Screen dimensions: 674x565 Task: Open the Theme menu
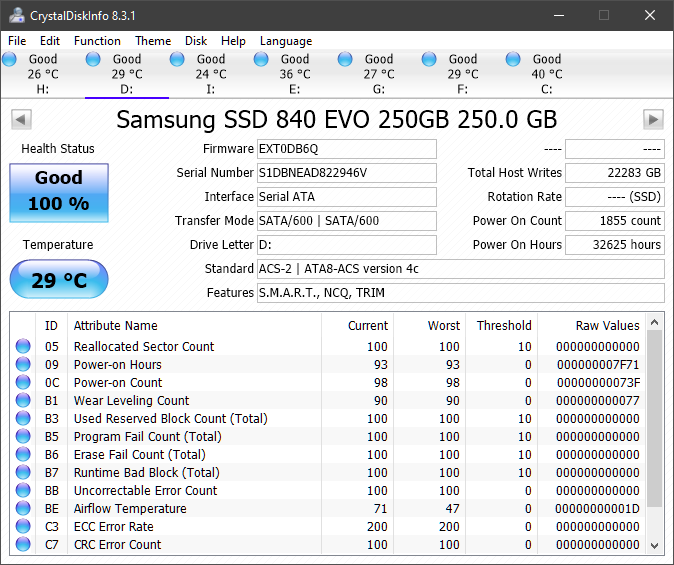click(153, 41)
